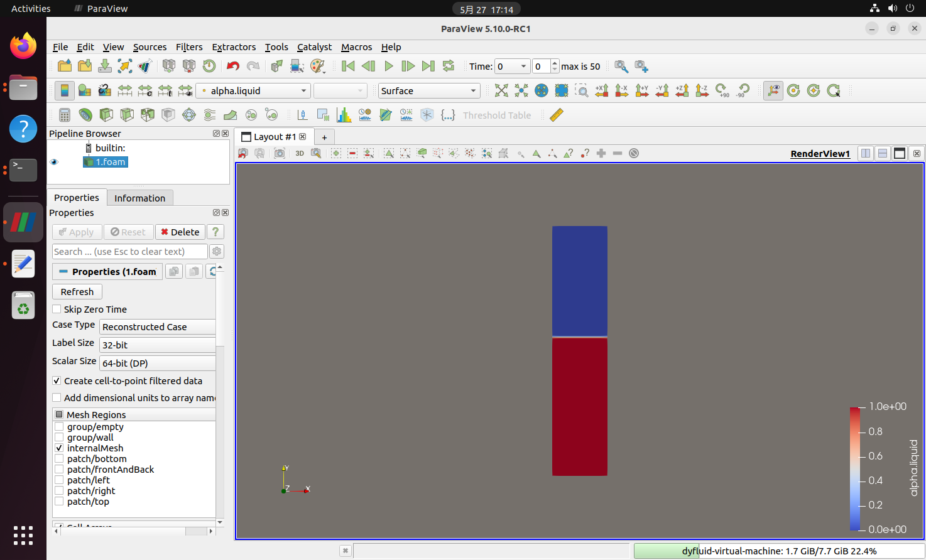Click Select Cells On icon in view toolbar

pyautogui.click(x=389, y=153)
